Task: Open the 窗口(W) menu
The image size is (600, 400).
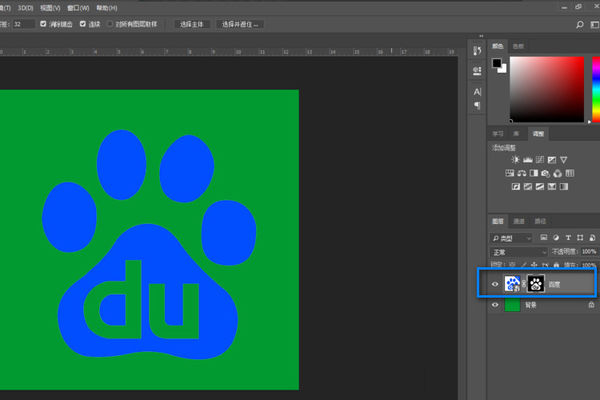Action: click(x=78, y=8)
